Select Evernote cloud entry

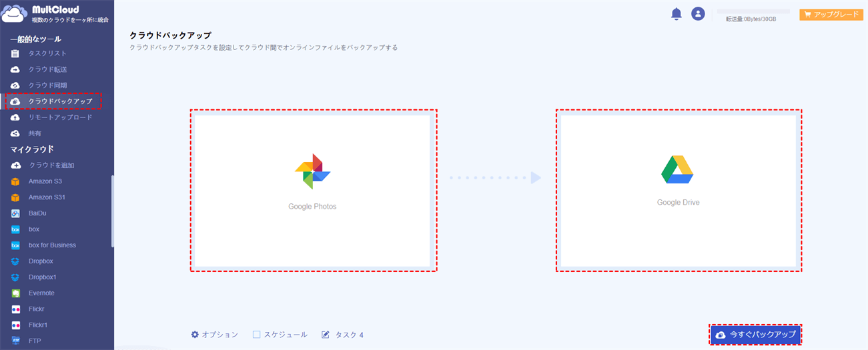point(41,293)
